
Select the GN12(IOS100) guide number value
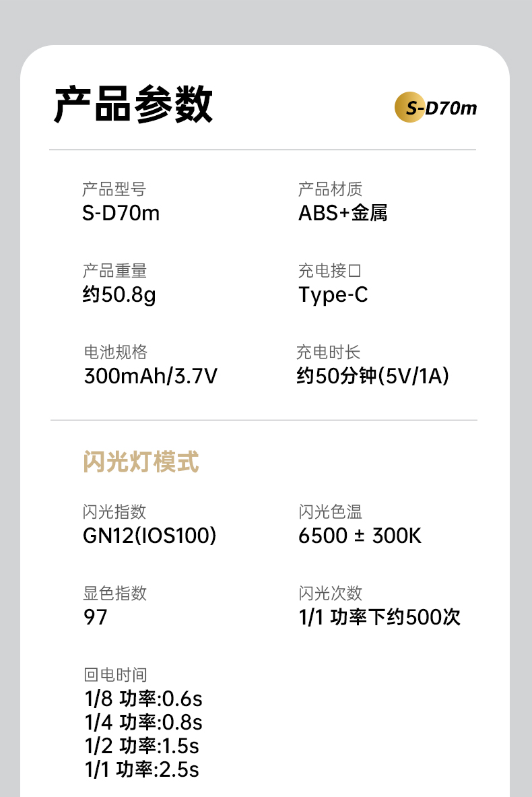(x=149, y=536)
